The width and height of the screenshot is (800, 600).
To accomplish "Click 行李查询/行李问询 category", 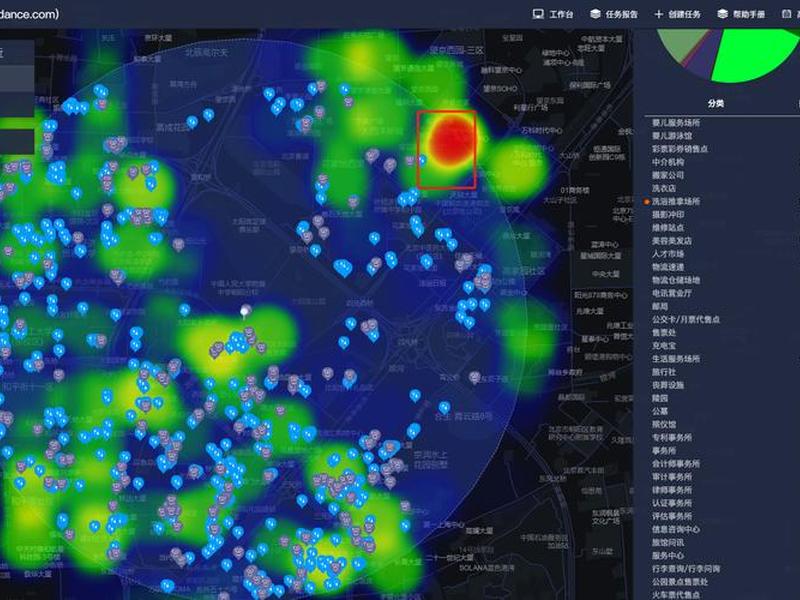I will (x=686, y=568).
